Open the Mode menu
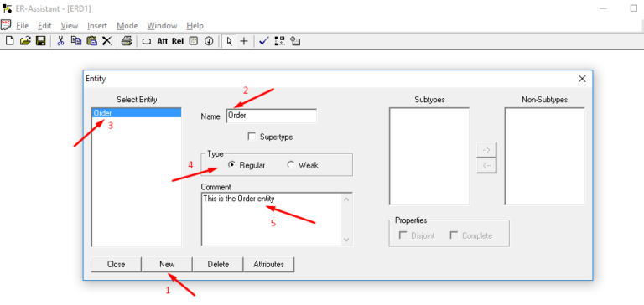644x305 pixels. tap(127, 25)
